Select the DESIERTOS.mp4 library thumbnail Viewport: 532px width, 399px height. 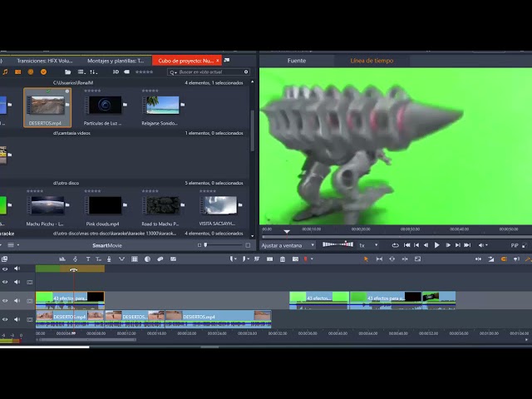tap(47, 107)
